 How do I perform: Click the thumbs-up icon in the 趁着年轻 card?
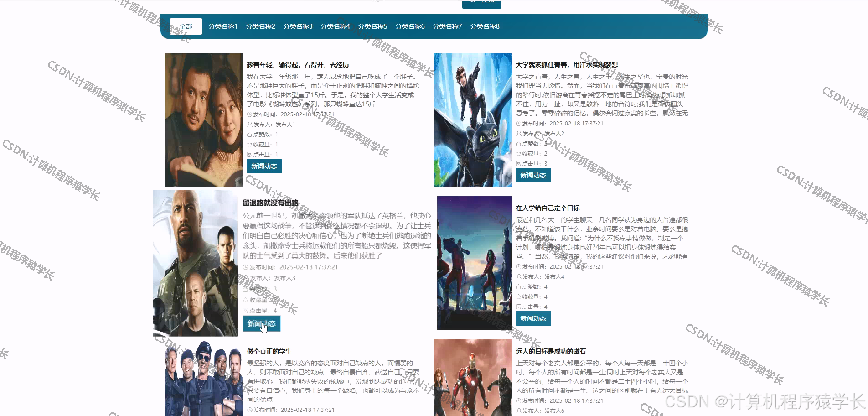(x=249, y=135)
